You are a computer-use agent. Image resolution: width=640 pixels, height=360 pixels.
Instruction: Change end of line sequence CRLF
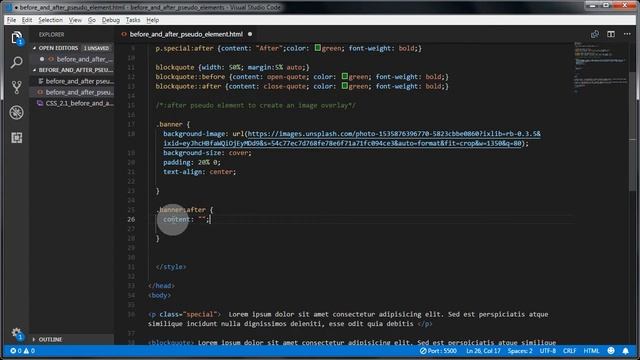tap(569, 351)
